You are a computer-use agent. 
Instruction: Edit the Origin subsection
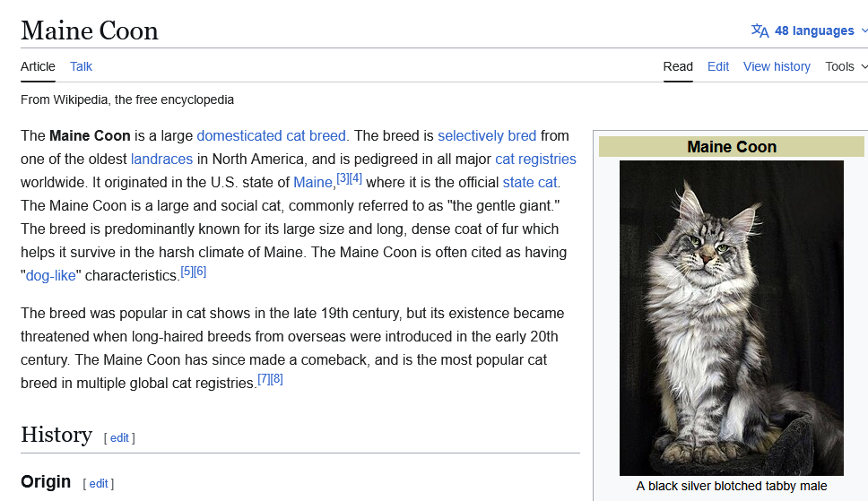(99, 484)
